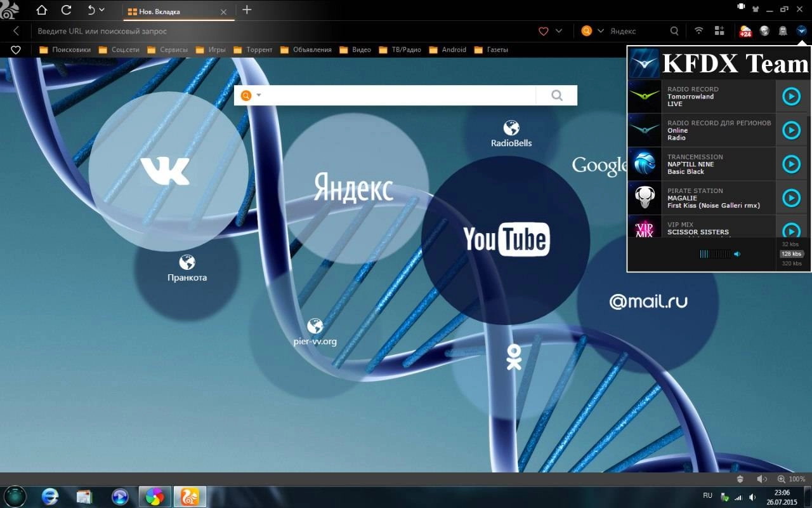Focus the URL address bar
This screenshot has height=508, width=812.
coord(279,30)
